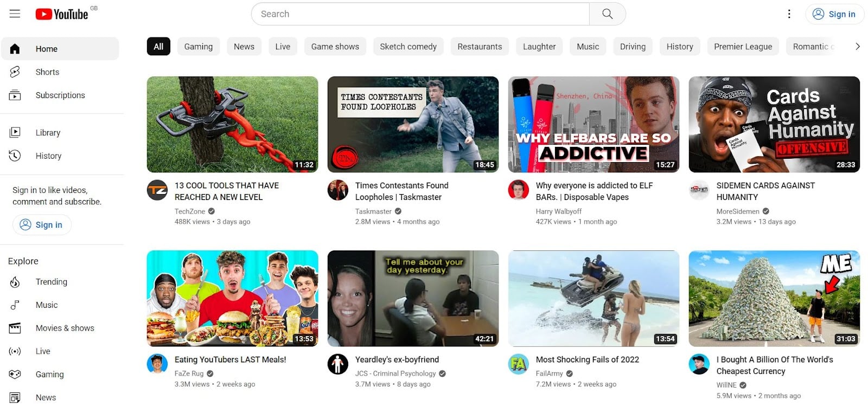The image size is (868, 406).
Task: Open Times Contestants Found Loopholes thumbnail
Action: click(x=413, y=124)
